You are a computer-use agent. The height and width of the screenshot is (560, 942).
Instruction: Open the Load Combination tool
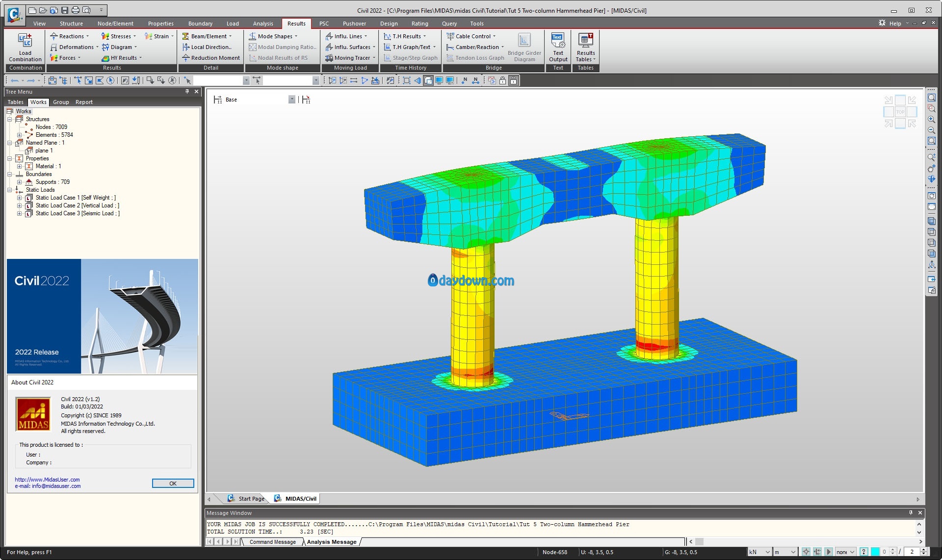[25, 48]
